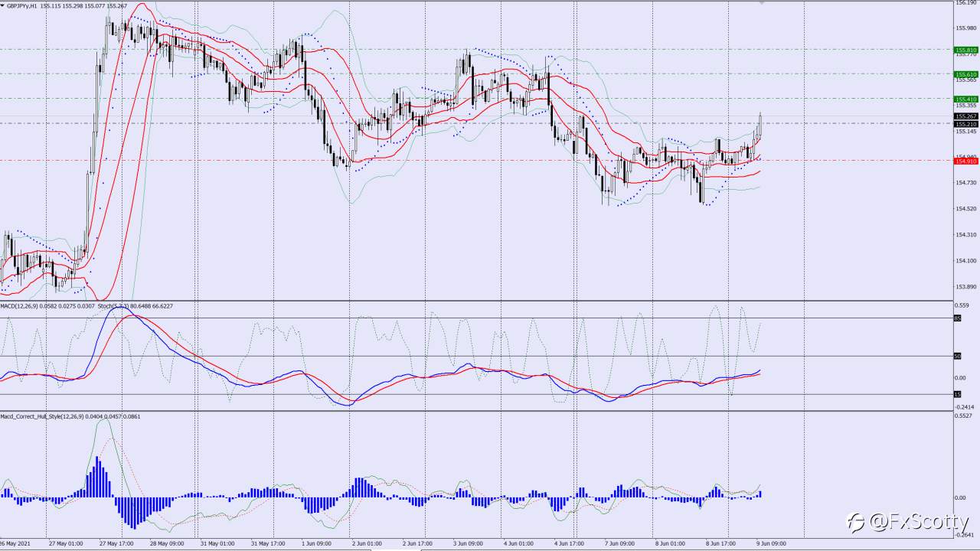This screenshot has height=551, width=980.
Task: Click the chart shift marker triangle at top right
Action: [761, 3]
